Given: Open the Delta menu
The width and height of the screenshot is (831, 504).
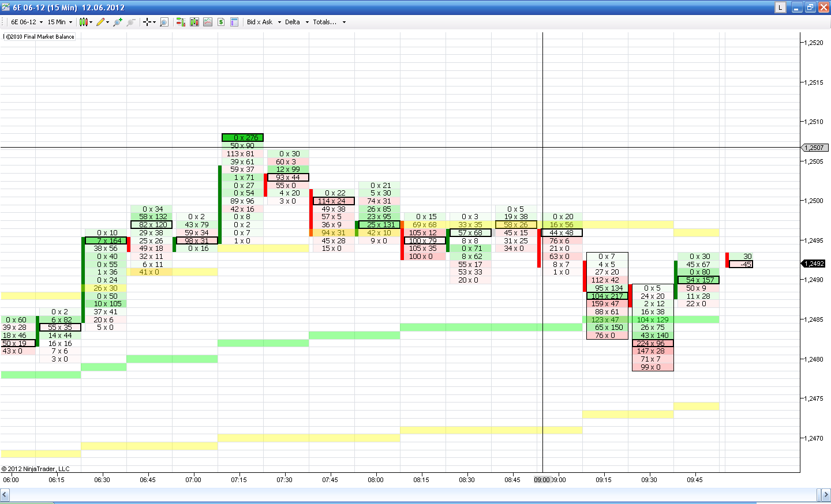Looking at the screenshot, I should (297, 22).
